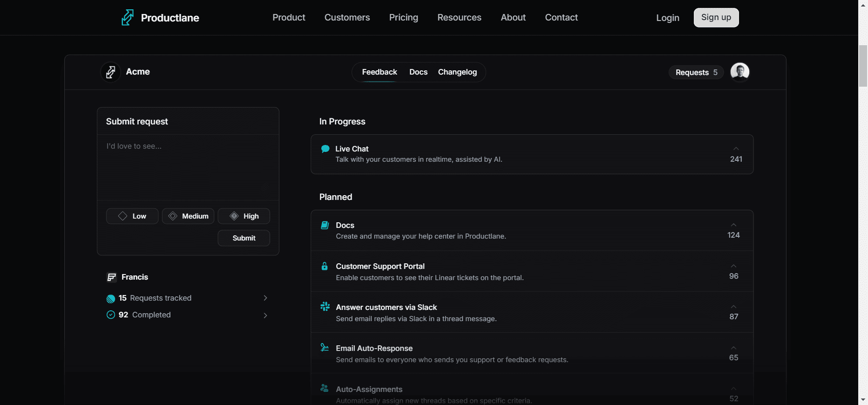
Task: Click the Slack icon beside Answer customers
Action: (x=325, y=307)
